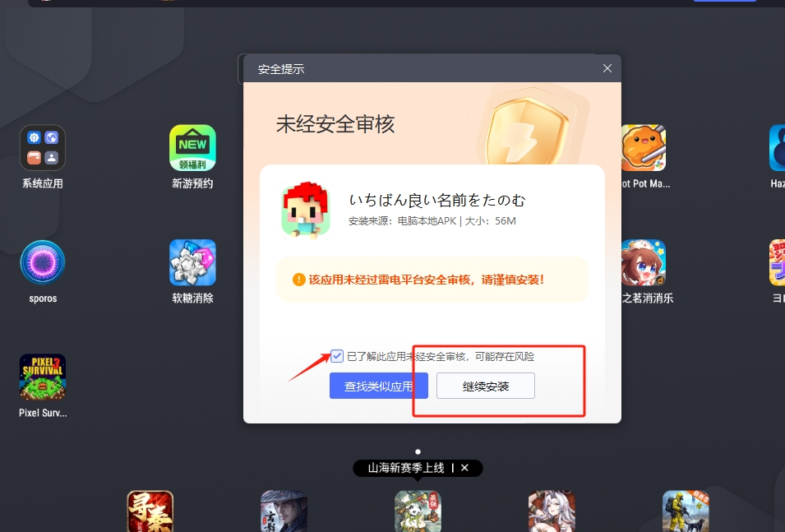Viewport: 785px width, 532px height.
Task: Launch 软糖消除 game icon
Action: pos(192,263)
